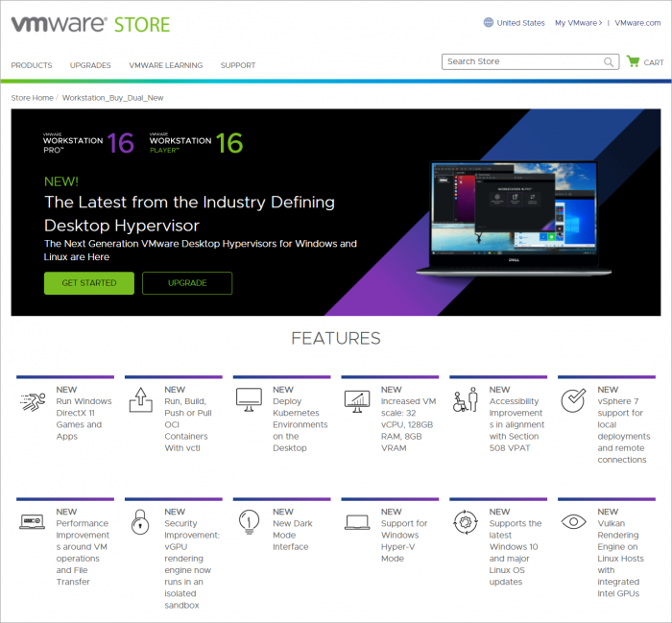Click the Store Home breadcrumb
The height and width of the screenshot is (623, 672).
point(32,98)
